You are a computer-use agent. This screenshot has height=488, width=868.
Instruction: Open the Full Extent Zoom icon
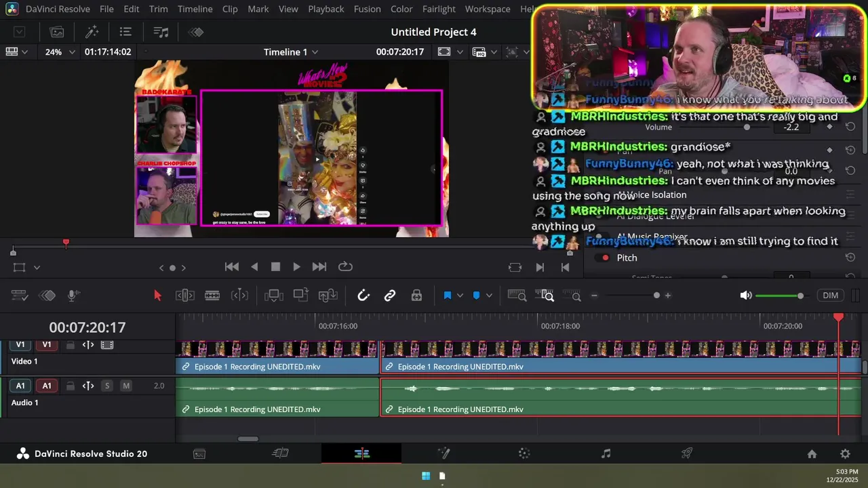(x=517, y=296)
